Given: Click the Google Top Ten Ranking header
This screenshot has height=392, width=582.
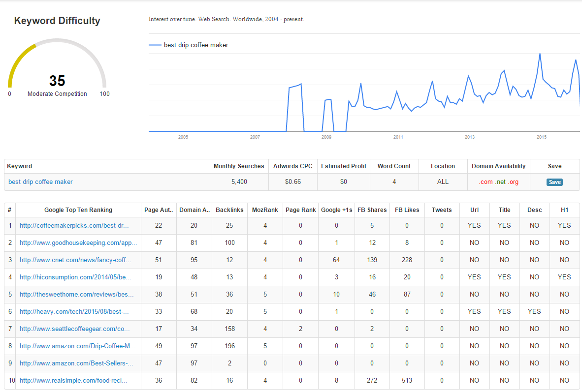Looking at the screenshot, I should pyautogui.click(x=78, y=210).
